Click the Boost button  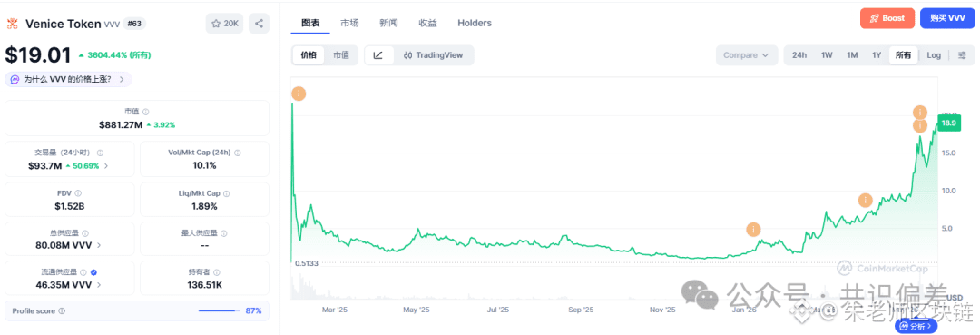[x=887, y=18]
